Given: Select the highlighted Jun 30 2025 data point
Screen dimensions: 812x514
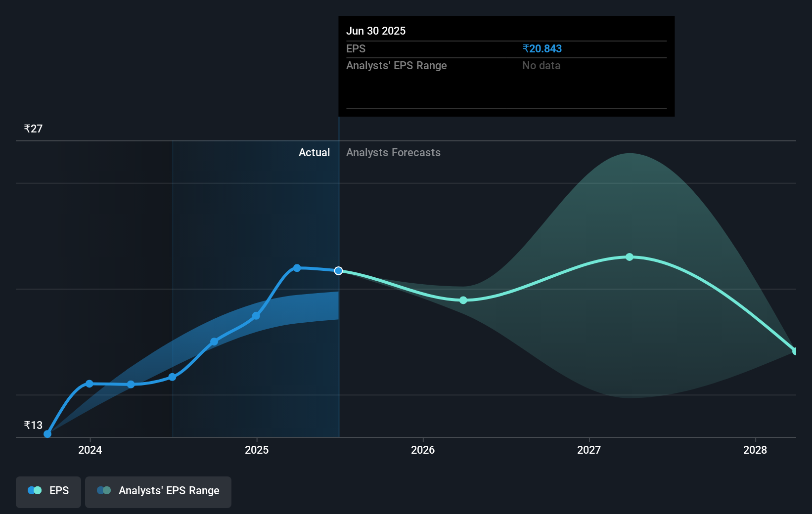Looking at the screenshot, I should 338,271.
